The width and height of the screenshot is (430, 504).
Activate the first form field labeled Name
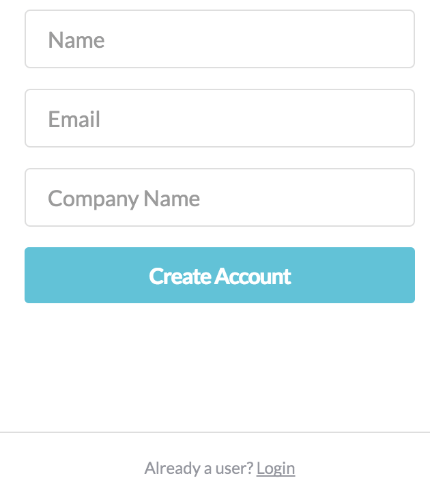click(220, 39)
